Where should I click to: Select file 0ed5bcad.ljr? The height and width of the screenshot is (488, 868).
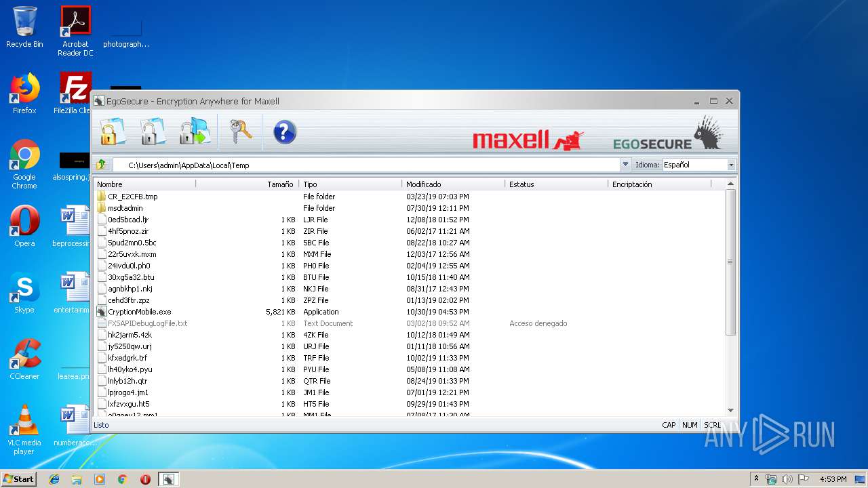coord(128,220)
